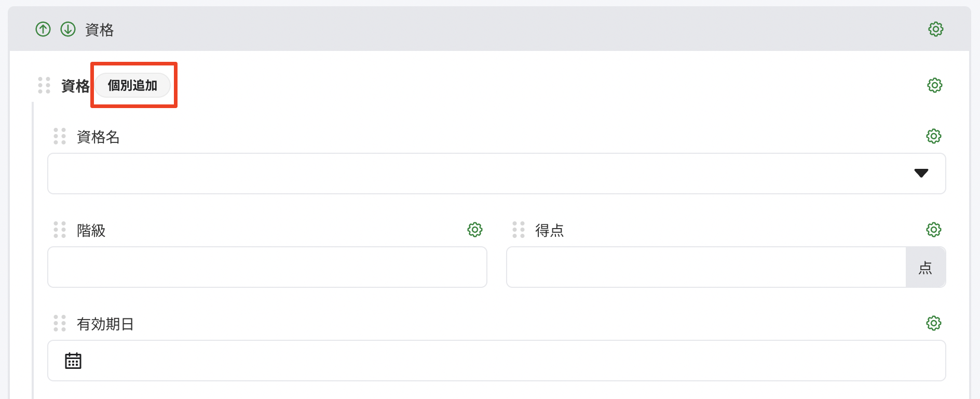Focus the 得点 score input with 点 suffix
Screen dimensions: 980x399
(706, 267)
